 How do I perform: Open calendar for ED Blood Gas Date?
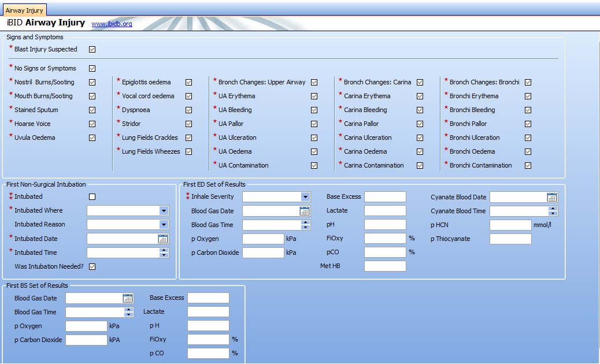point(305,211)
